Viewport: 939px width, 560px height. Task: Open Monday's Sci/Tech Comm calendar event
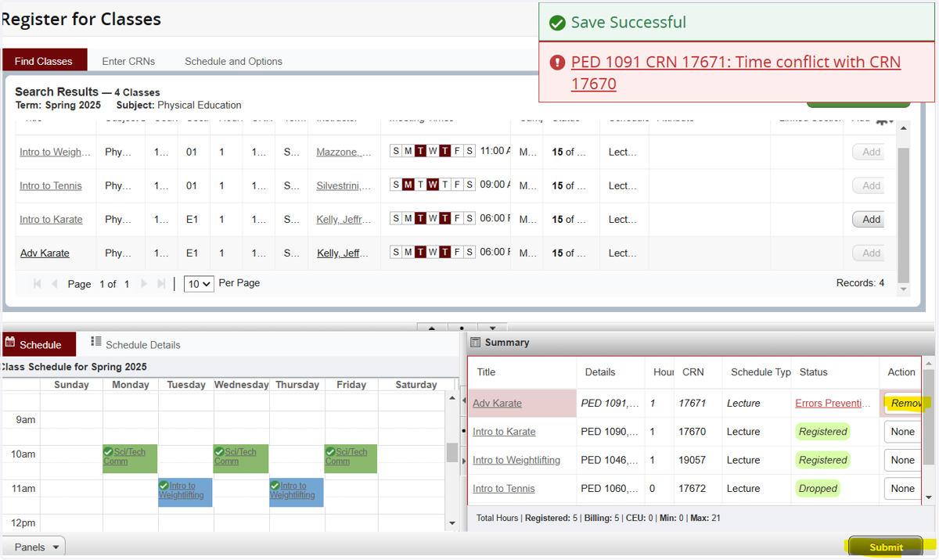[130, 458]
